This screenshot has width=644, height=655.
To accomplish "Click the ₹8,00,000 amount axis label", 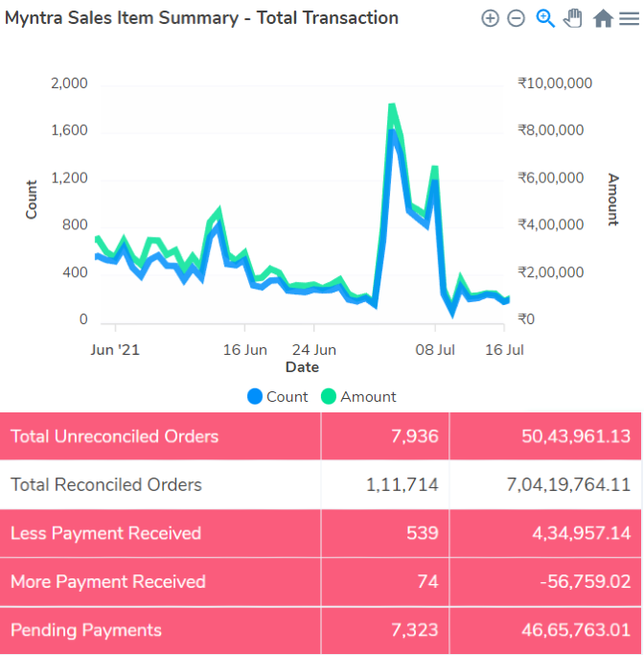I will (x=550, y=130).
